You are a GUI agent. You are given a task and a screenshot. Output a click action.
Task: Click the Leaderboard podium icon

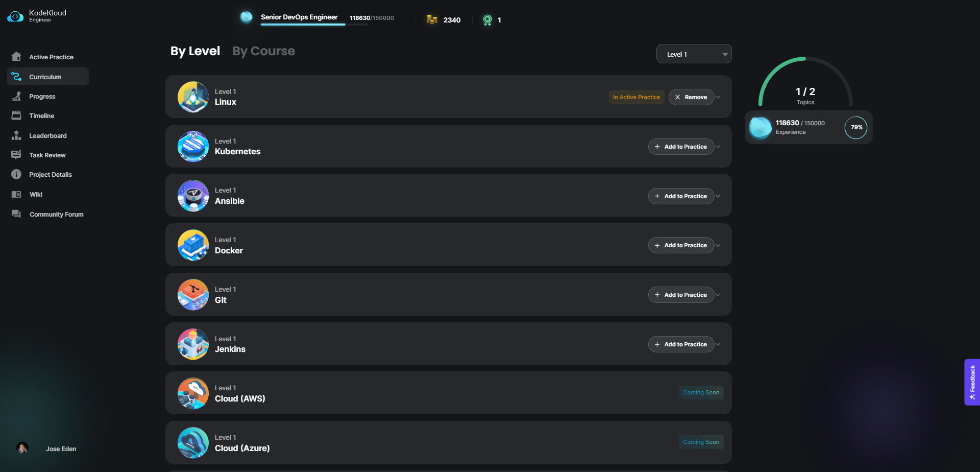[x=16, y=135]
